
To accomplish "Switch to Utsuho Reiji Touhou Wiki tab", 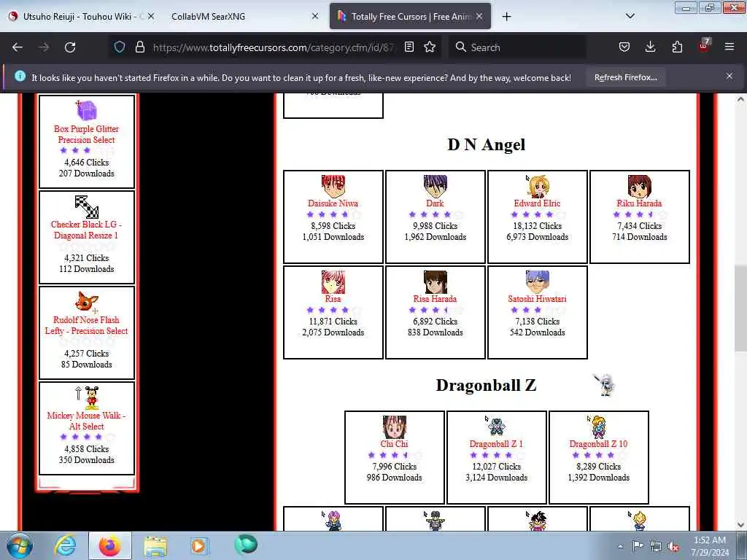I will click(x=80, y=16).
